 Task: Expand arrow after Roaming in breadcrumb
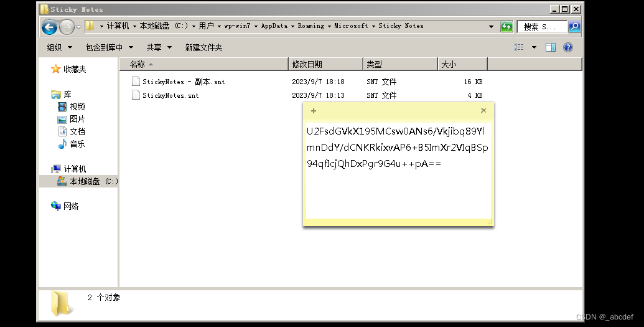click(329, 26)
